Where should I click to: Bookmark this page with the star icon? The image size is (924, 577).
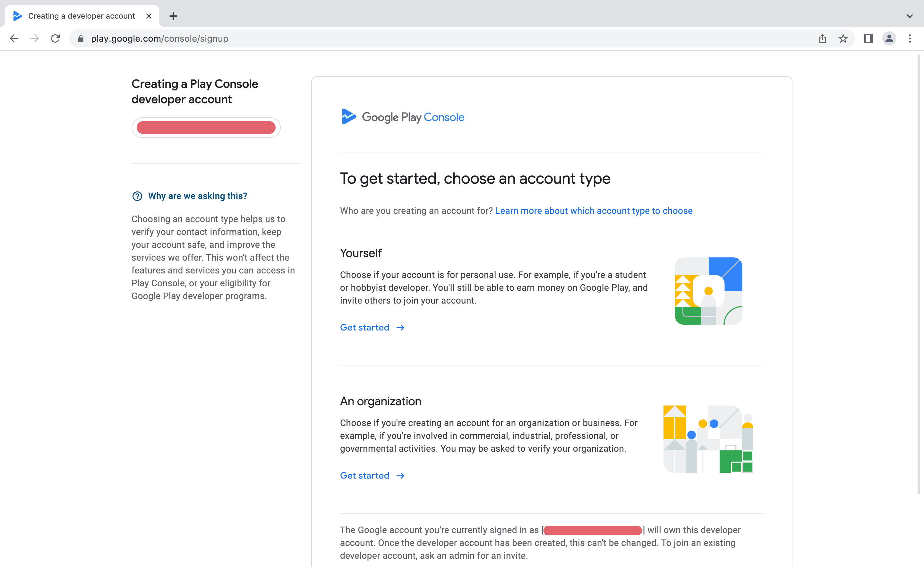(x=843, y=38)
